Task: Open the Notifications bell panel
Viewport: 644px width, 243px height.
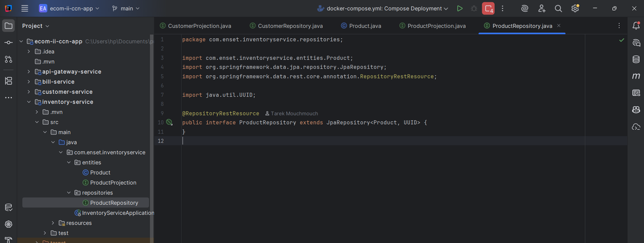Action: coord(636,26)
